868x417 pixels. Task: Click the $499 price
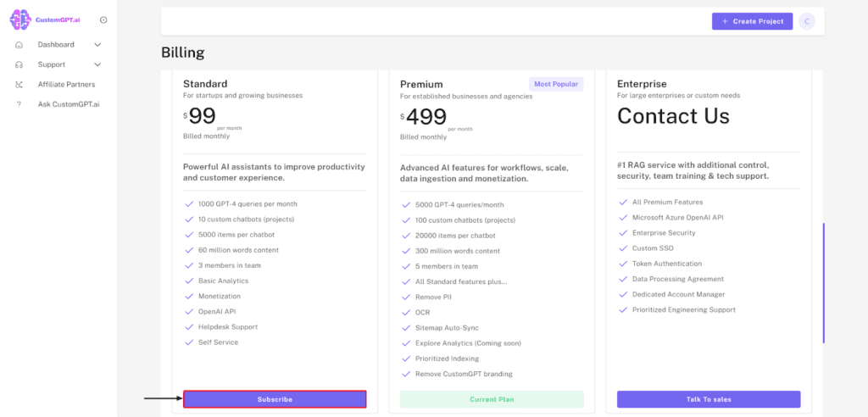(424, 116)
